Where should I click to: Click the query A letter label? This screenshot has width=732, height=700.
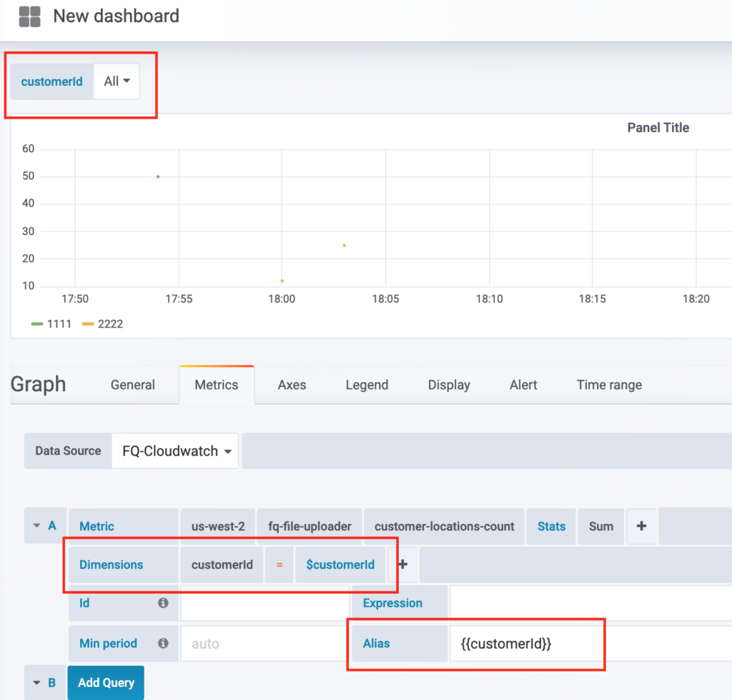coord(51,526)
